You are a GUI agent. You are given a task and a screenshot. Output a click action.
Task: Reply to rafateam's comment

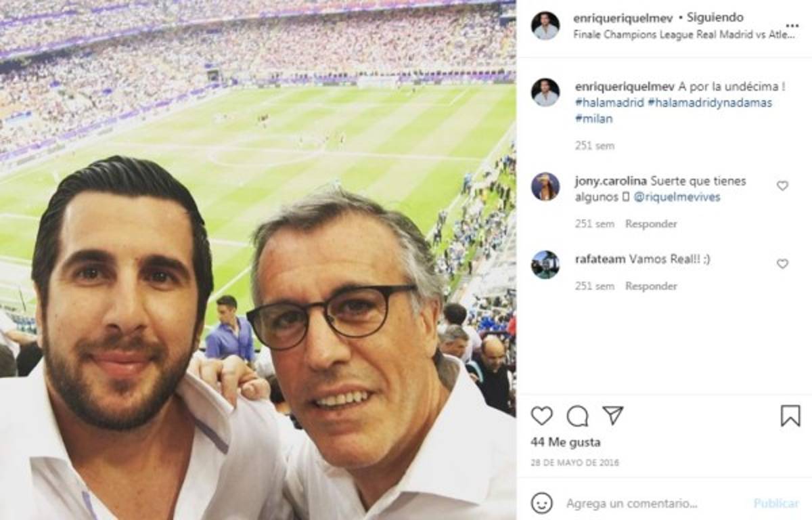point(651,286)
